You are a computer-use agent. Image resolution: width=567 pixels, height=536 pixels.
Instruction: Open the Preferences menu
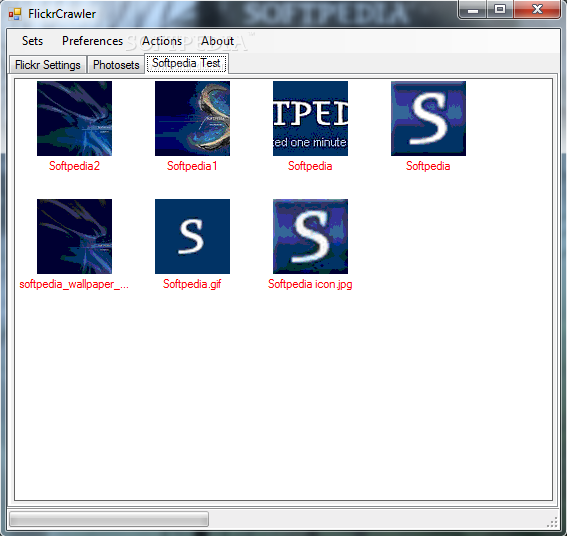[x=92, y=41]
